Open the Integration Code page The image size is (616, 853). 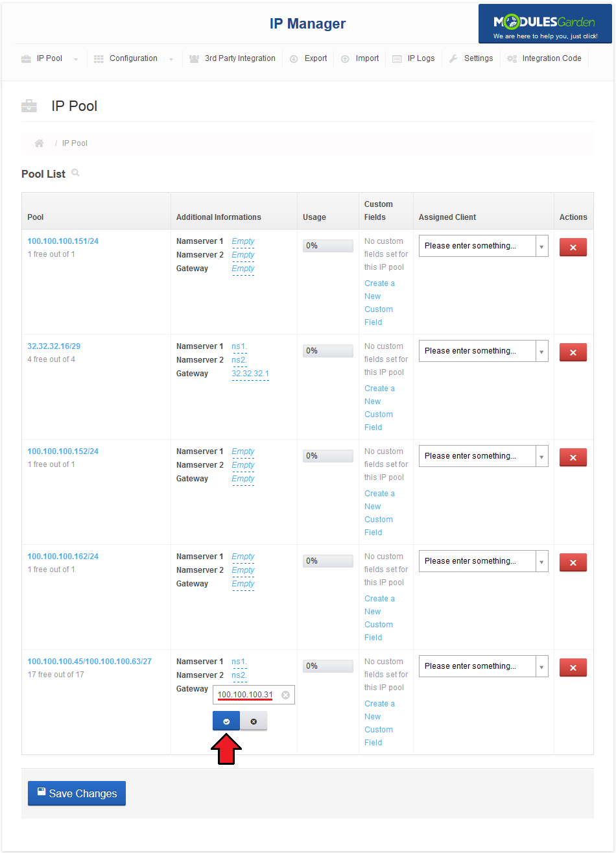[x=552, y=58]
